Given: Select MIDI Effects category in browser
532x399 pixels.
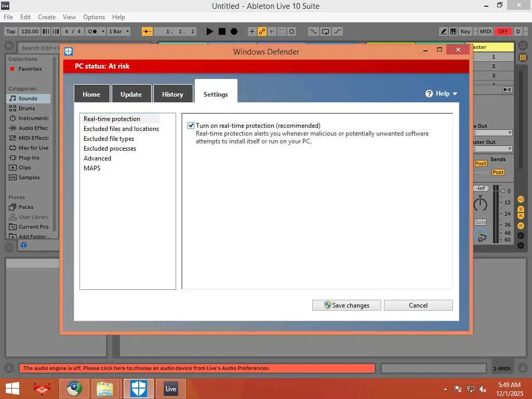Looking at the screenshot, I should tap(29, 138).
